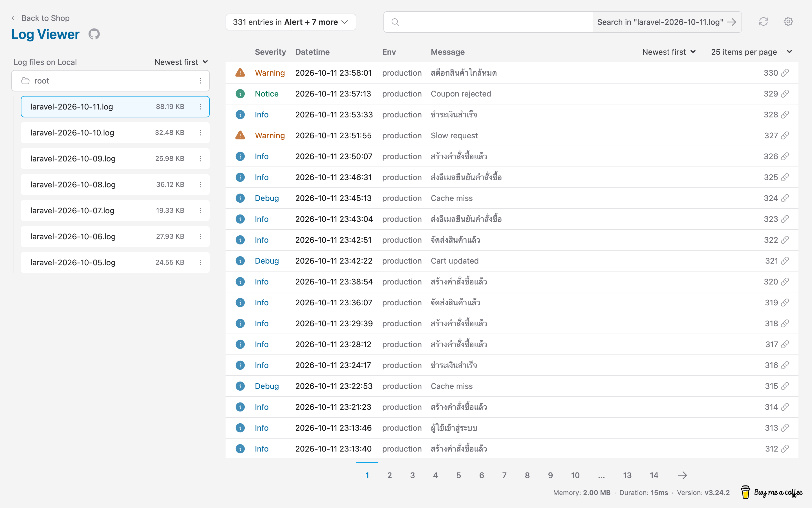Expand the root folder row
The height and width of the screenshot is (508, 812).
point(111,81)
